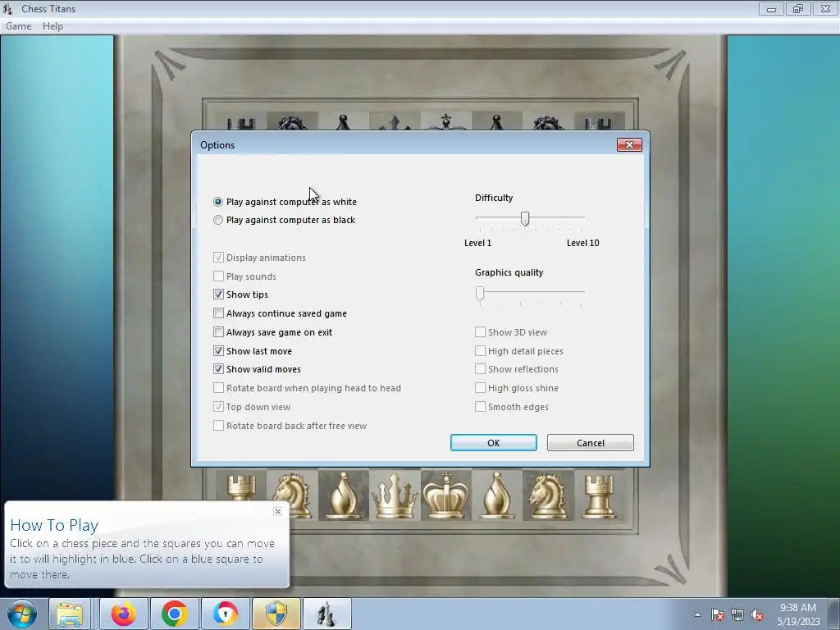Open the security shield taskbar app

pyautogui.click(x=276, y=614)
